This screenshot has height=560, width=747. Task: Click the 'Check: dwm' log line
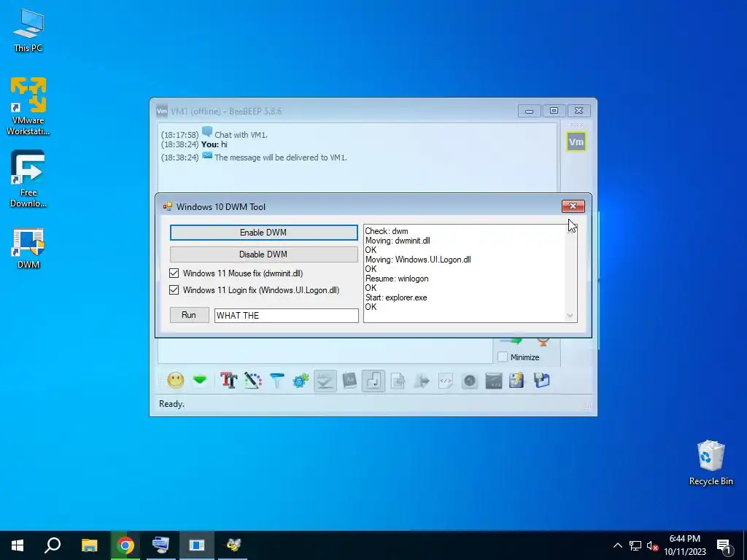coord(387,231)
